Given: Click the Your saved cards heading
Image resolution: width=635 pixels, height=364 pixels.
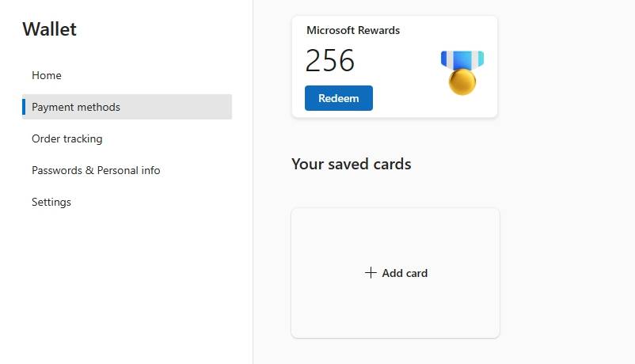Looking at the screenshot, I should 352,165.
